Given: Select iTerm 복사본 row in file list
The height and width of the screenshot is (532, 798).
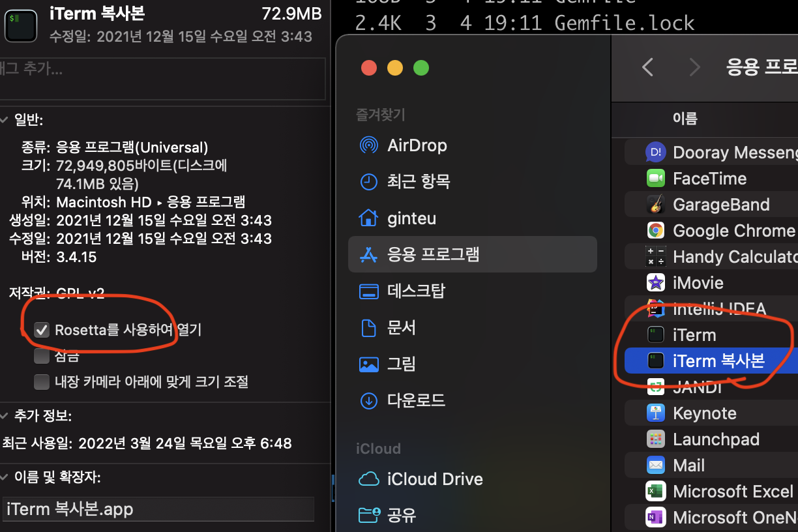Looking at the screenshot, I should [711, 361].
